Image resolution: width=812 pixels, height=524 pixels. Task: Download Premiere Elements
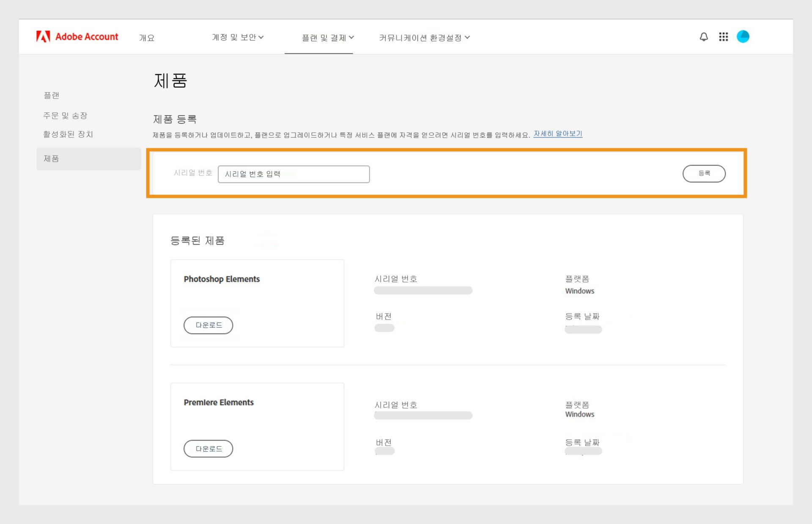[x=208, y=448]
